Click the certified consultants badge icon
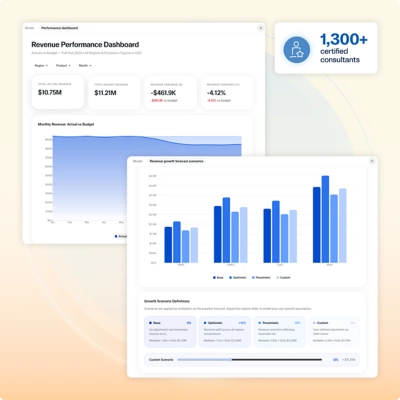This screenshot has height=400, width=400. point(297,50)
